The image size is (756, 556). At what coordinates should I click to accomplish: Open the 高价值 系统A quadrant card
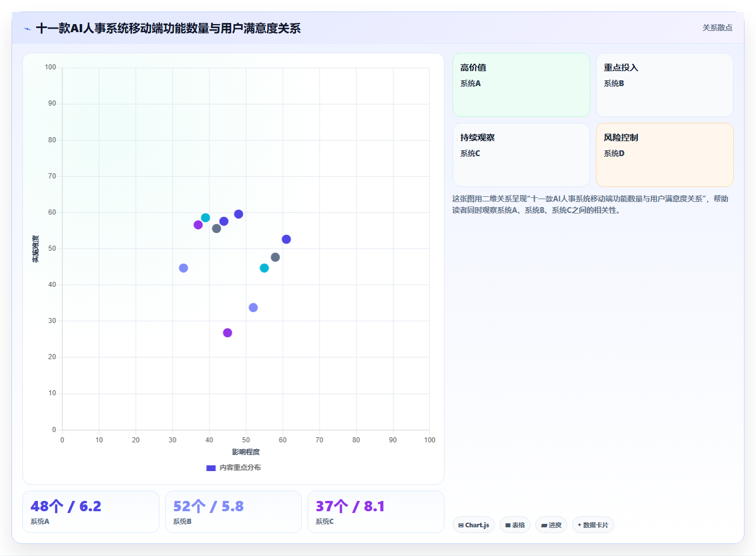coord(521,85)
